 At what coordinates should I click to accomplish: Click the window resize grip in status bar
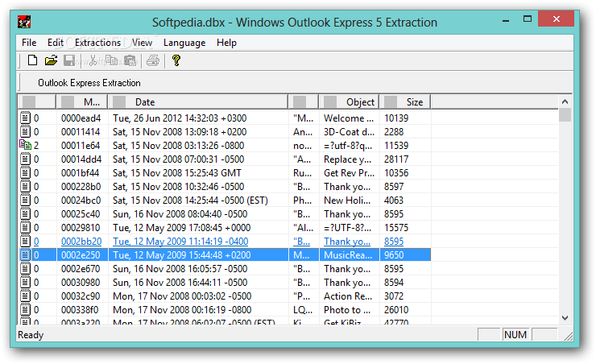pyautogui.click(x=569, y=336)
